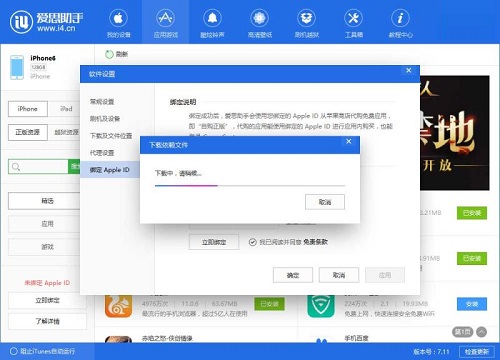Screen dimensions: 500x360
Task: Toggle 我已阅读并同意 checkbox
Action: click(x=252, y=242)
